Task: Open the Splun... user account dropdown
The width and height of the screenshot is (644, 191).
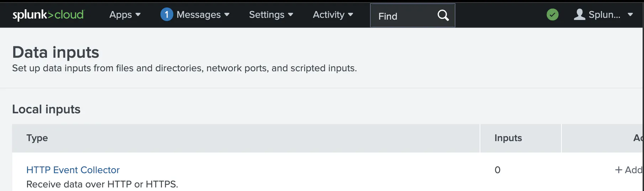Action: coord(604,15)
